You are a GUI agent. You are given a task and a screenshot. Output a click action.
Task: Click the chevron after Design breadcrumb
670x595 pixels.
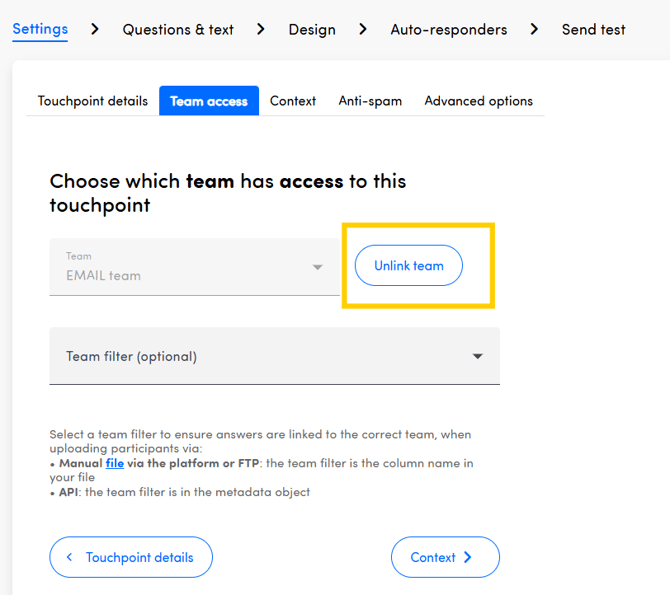[x=363, y=29]
